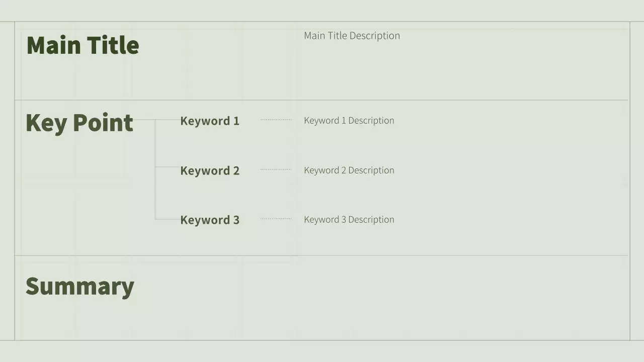The height and width of the screenshot is (362, 644).
Task: Select the Keyword 1 label
Action: [x=210, y=121]
